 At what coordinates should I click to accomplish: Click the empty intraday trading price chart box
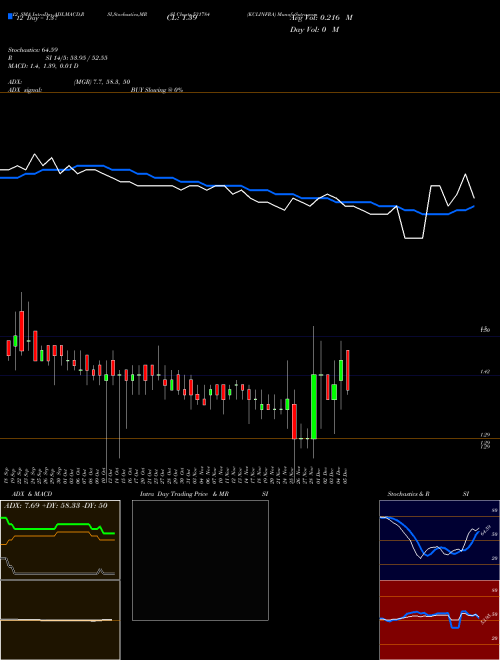tap(200, 560)
